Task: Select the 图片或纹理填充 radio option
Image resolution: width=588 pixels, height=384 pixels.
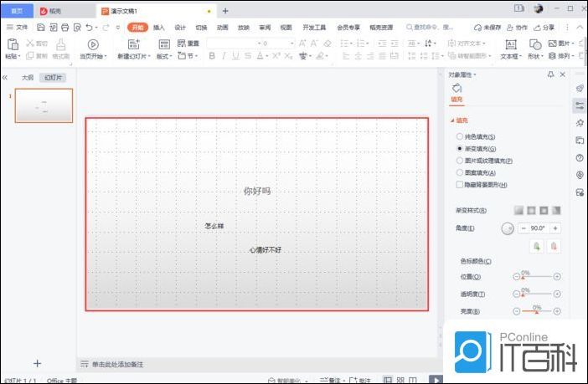Action: tap(459, 160)
